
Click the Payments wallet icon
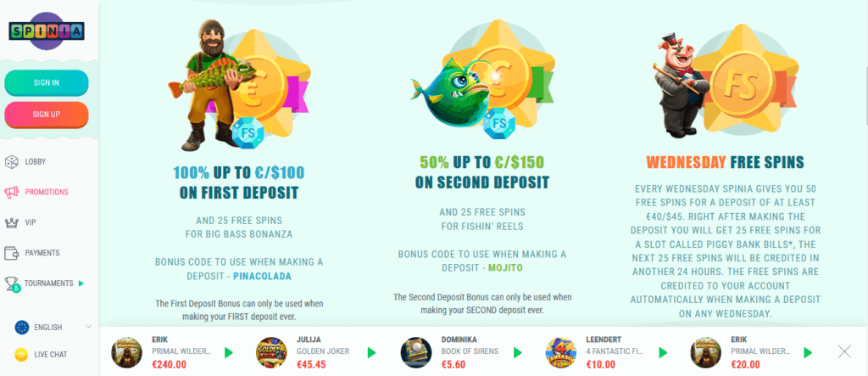[11, 253]
